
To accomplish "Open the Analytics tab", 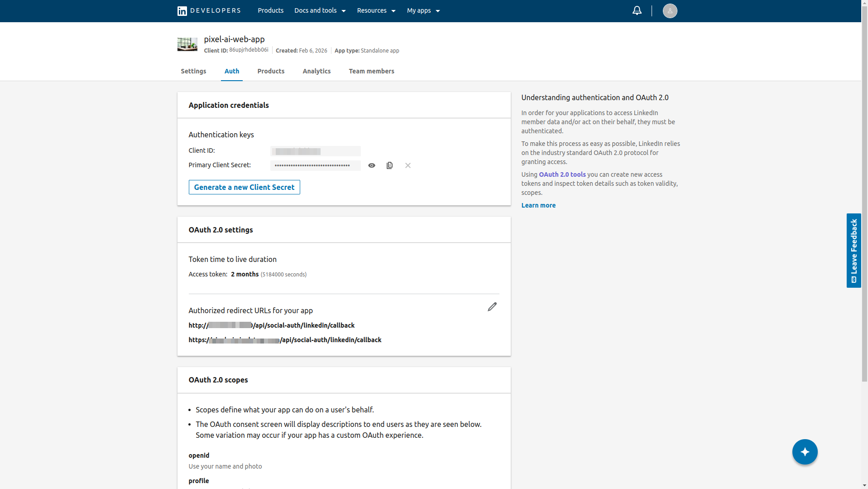I will pyautogui.click(x=317, y=71).
